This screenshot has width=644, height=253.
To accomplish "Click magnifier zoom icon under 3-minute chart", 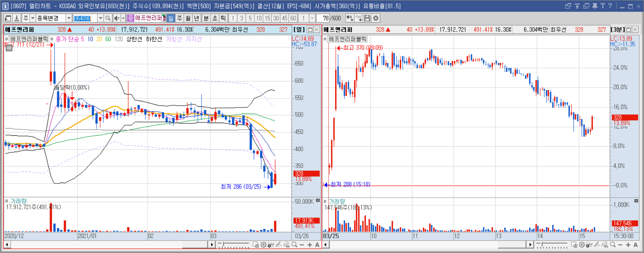I will point(613,245).
